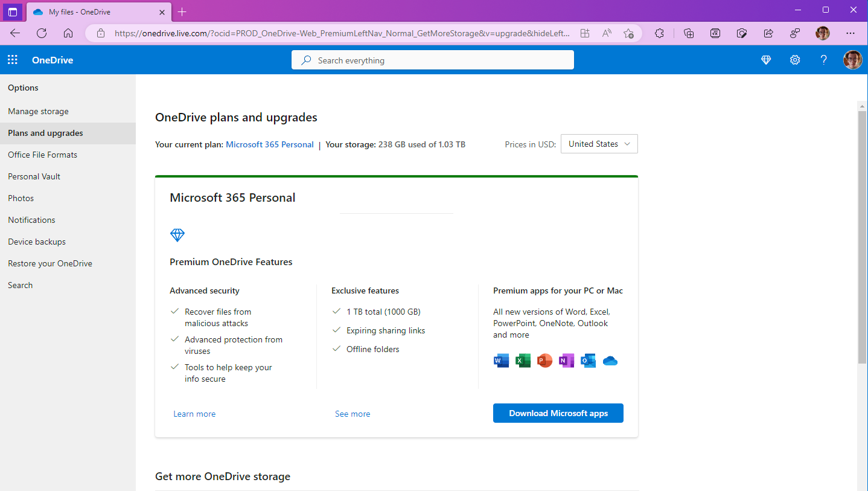The width and height of the screenshot is (868, 491).
Task: Click 'Advanced protection from viruses' text
Action: click(234, 345)
